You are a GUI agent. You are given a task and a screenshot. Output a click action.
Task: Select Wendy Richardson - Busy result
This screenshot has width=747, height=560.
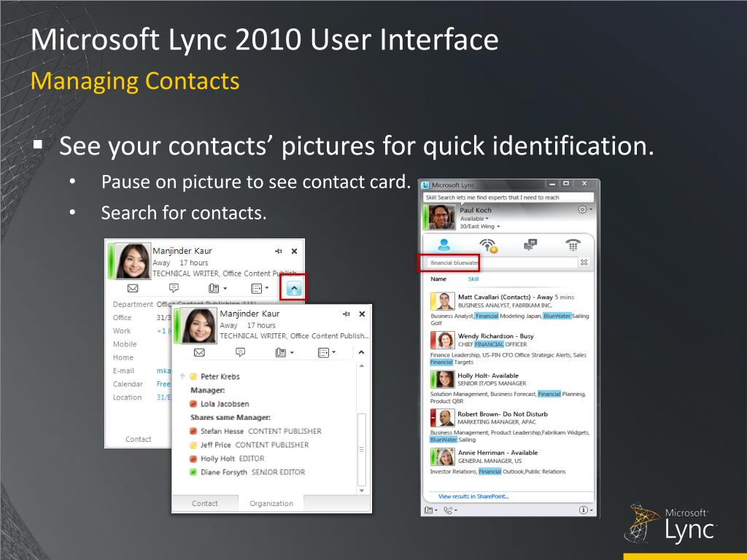point(510,348)
